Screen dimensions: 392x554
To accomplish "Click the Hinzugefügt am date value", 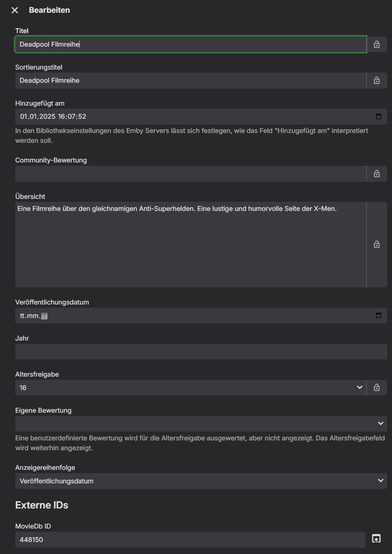I will pos(53,117).
